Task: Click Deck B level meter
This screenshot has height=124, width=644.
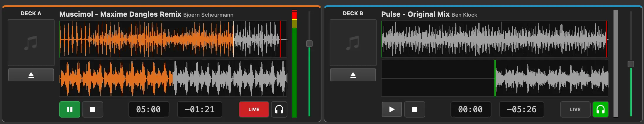Action: click(x=616, y=64)
